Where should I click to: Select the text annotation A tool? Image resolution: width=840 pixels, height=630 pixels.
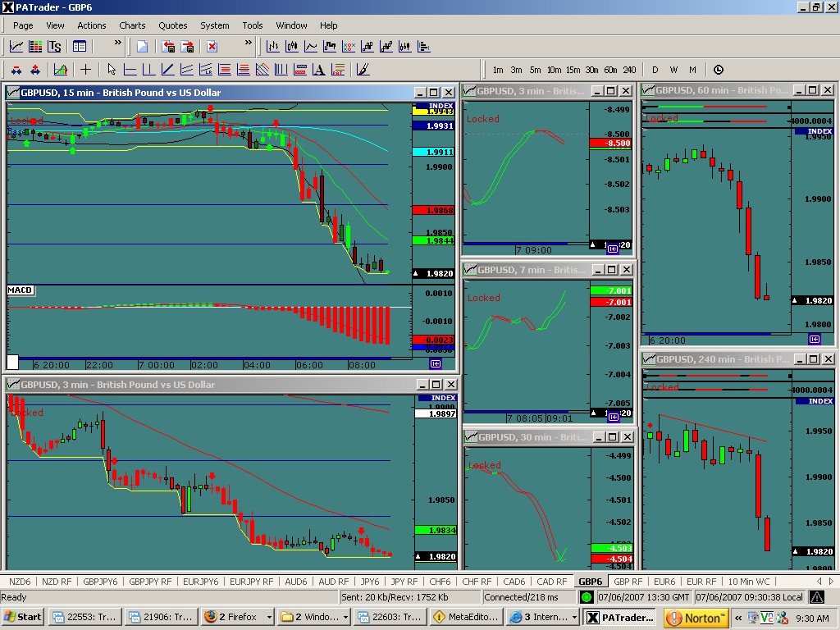pyautogui.click(x=319, y=70)
